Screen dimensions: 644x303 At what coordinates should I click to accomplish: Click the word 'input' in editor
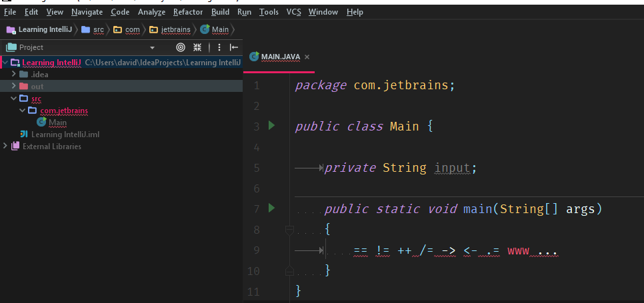(452, 168)
